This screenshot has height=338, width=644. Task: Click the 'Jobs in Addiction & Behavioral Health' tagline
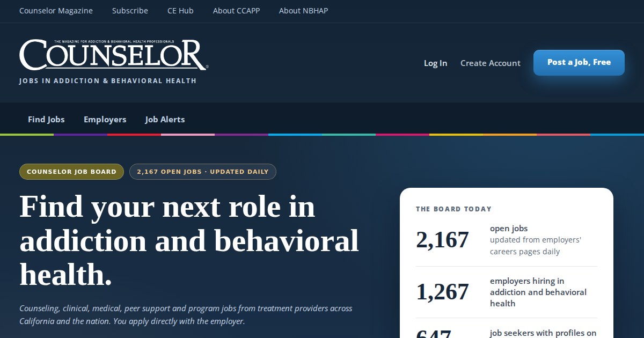pos(108,81)
